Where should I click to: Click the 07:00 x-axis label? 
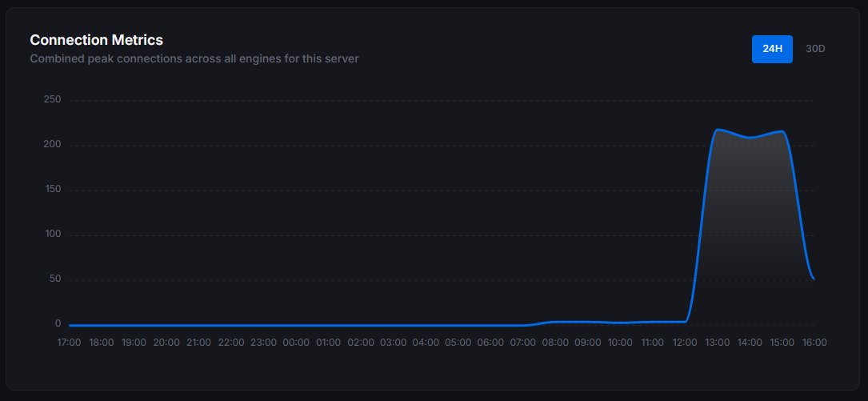click(522, 343)
